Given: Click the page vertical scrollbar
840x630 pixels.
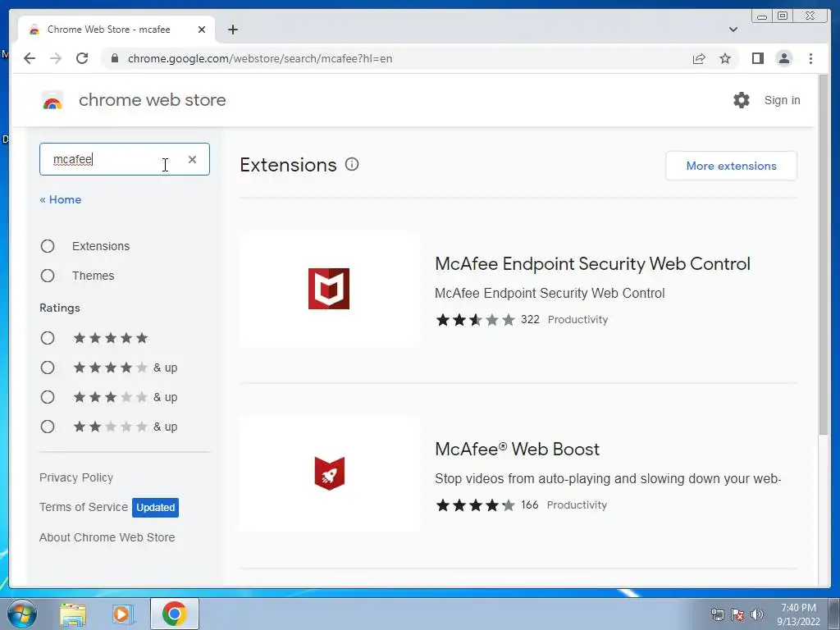Looking at the screenshot, I should 824,254.
